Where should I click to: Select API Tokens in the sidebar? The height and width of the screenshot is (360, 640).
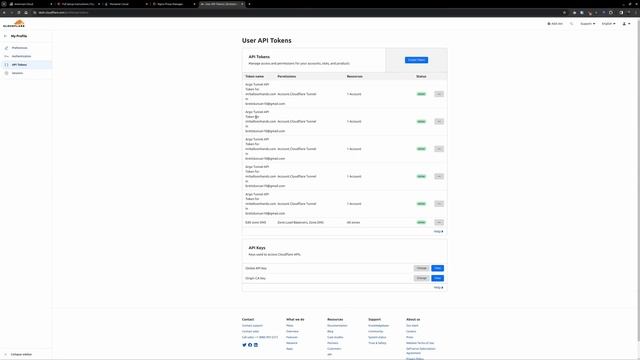(19, 64)
